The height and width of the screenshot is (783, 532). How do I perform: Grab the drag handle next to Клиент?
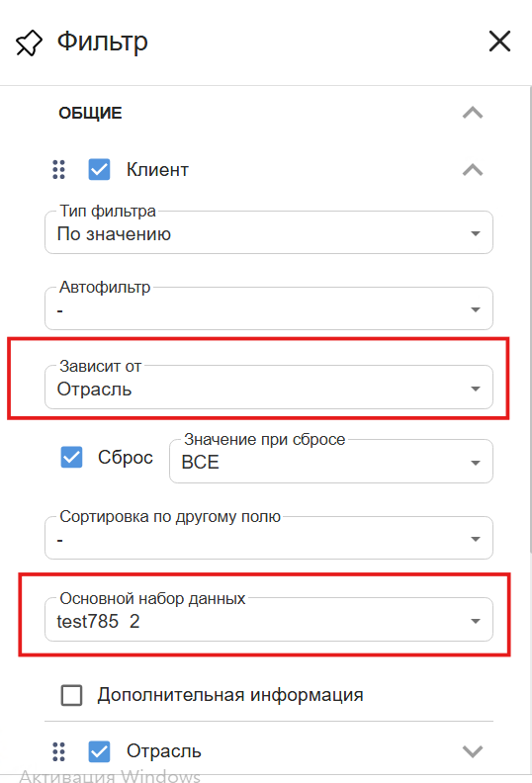[59, 170]
